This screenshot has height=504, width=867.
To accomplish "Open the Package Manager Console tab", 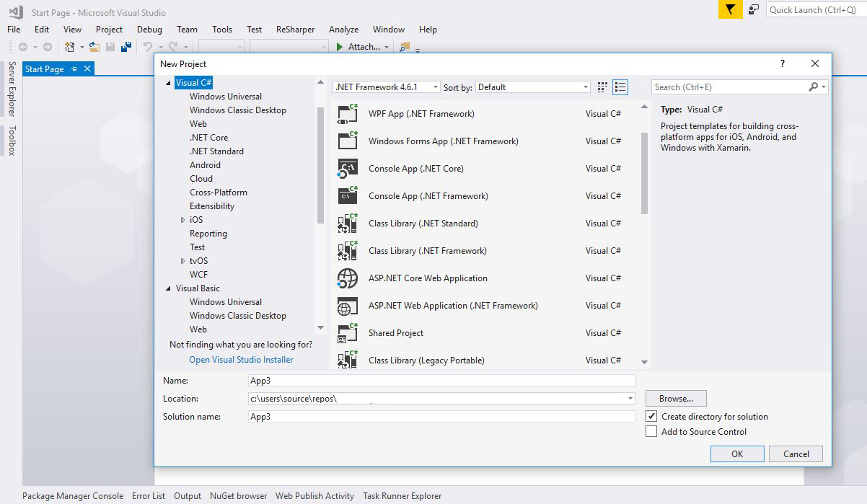I will click(73, 496).
